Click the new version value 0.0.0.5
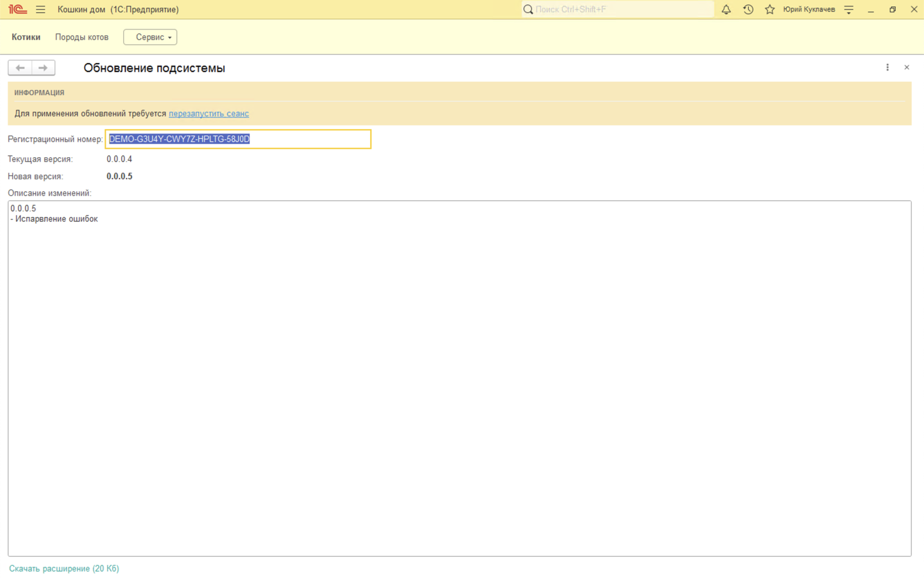The width and height of the screenshot is (924, 578). pos(119,176)
